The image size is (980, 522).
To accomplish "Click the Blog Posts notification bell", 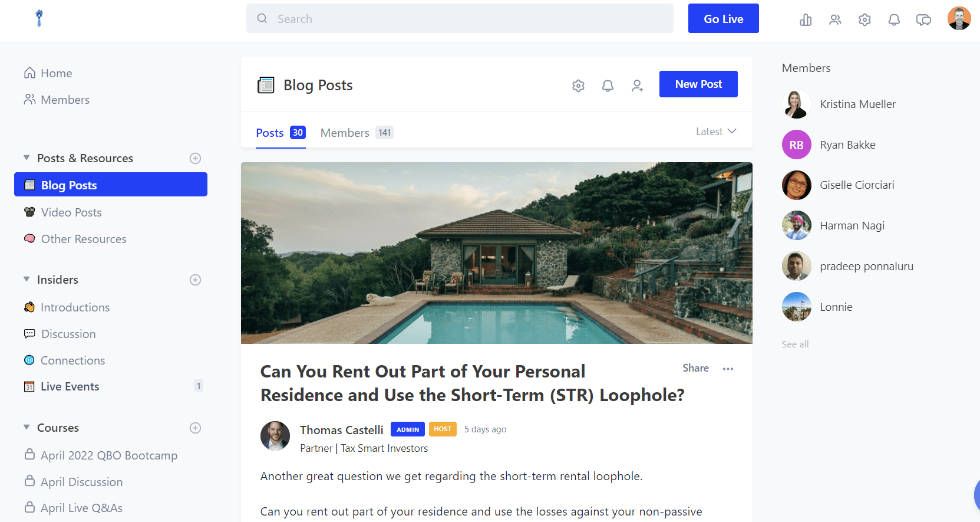I will [x=608, y=86].
